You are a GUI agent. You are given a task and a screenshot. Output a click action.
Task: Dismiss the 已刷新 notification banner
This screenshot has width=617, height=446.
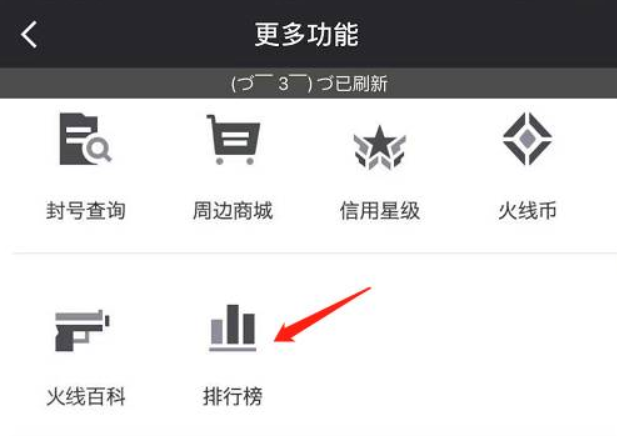(x=308, y=83)
